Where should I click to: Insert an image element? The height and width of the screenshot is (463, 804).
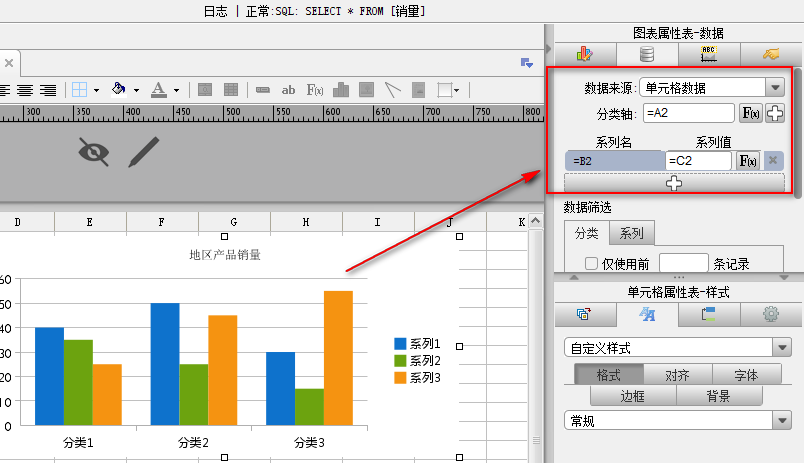pos(367,90)
